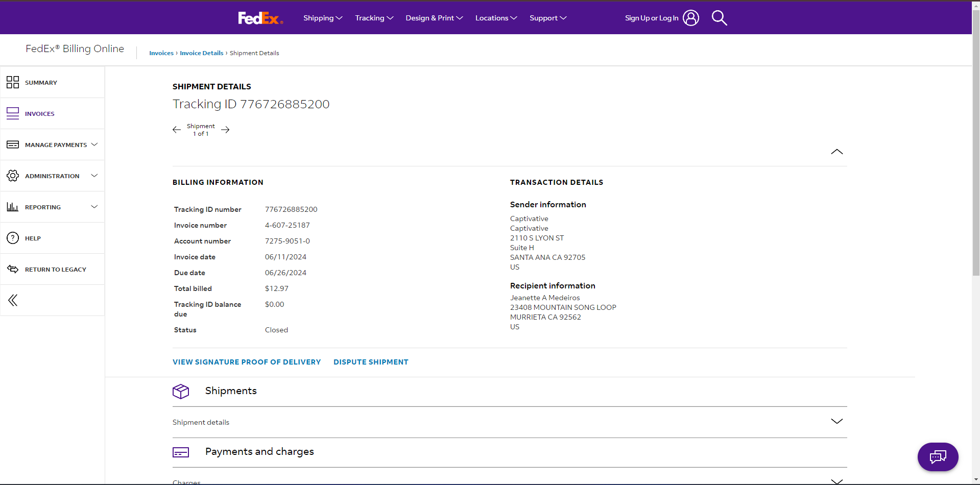Click Dispute Shipment link
The height and width of the screenshot is (485, 980).
371,362
